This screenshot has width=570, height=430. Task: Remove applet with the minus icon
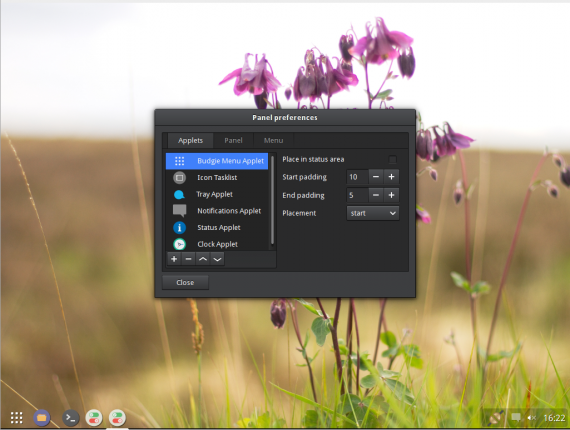pos(188,259)
